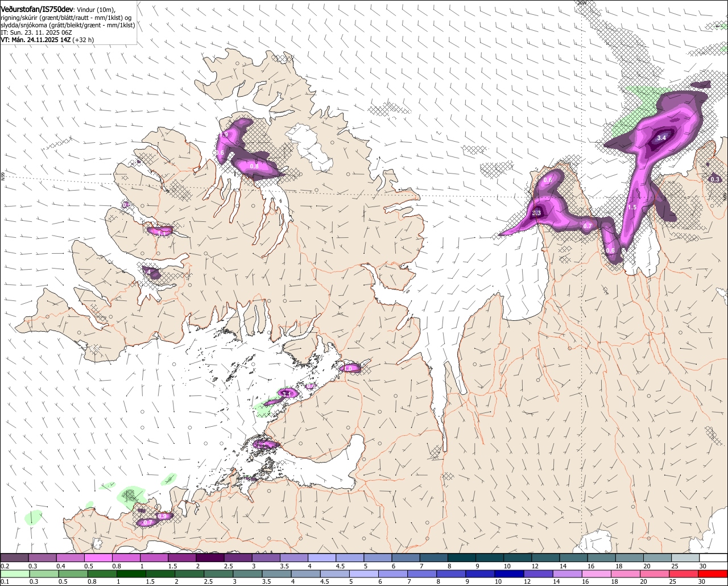Click the 1.5 precipitation value on the map
Viewport: 728px width, 586px height.
632,207
